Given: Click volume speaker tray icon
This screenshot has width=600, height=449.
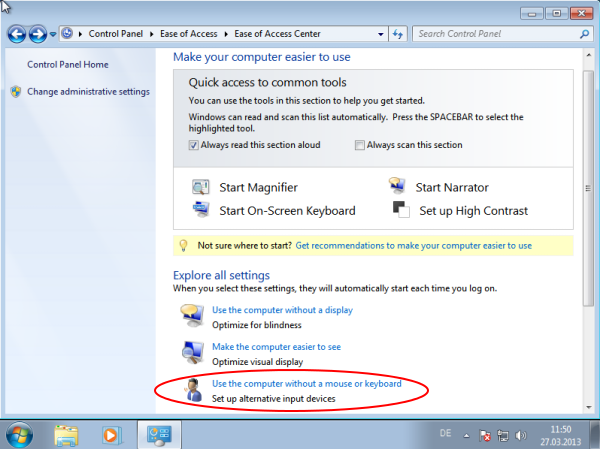Looking at the screenshot, I should point(520,435).
